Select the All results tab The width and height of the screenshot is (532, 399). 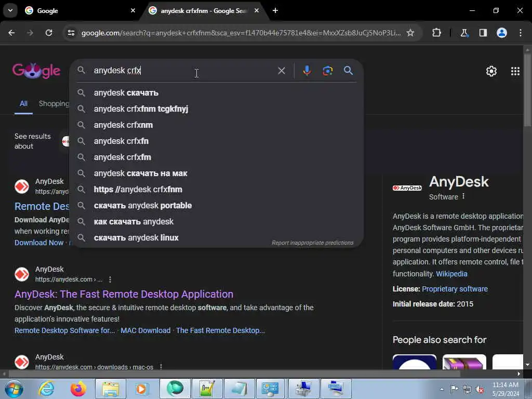pyautogui.click(x=23, y=103)
